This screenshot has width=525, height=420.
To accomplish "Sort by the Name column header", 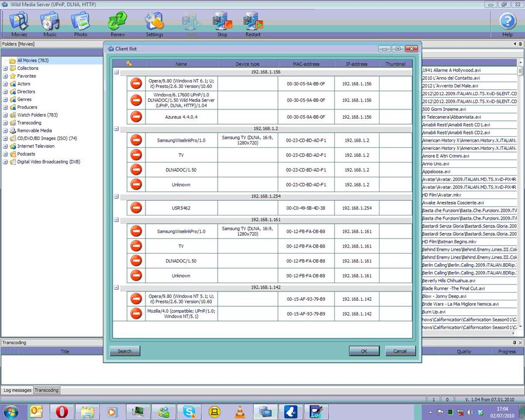I will [181, 63].
